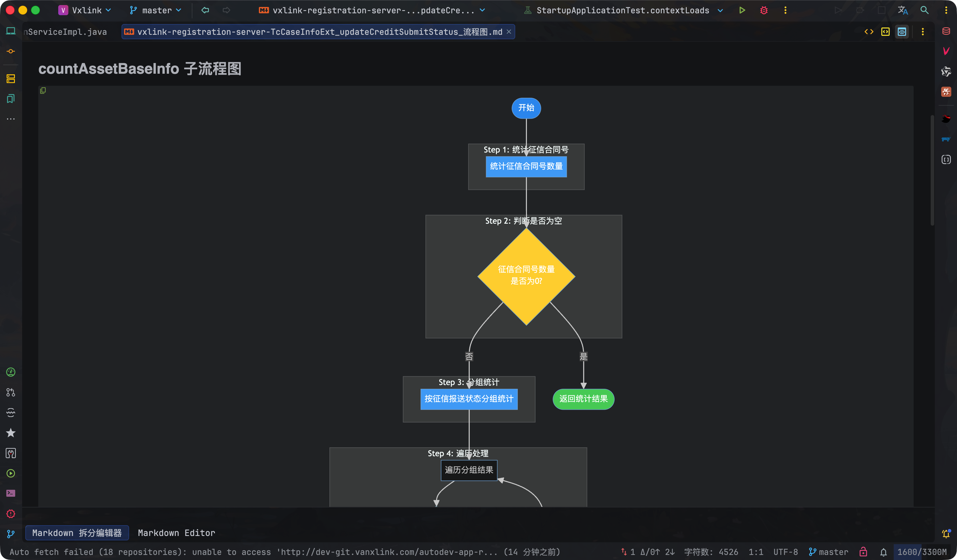
Task: Copy the diagram with the copy icon
Action: tap(43, 90)
